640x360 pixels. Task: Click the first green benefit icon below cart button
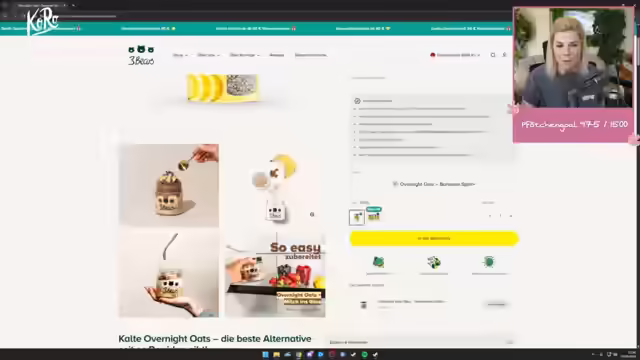pyautogui.click(x=378, y=262)
